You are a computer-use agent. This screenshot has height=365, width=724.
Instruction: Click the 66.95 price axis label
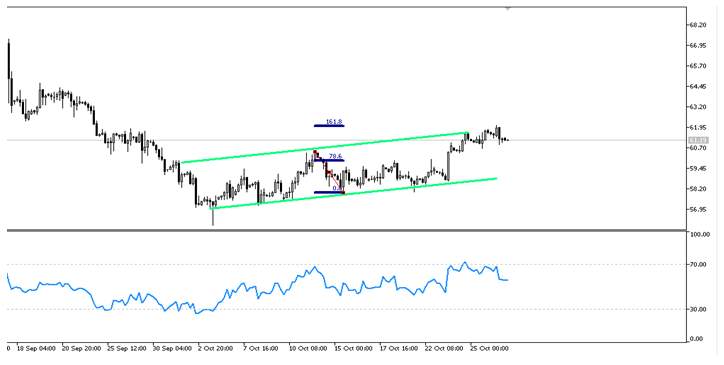[x=697, y=46]
